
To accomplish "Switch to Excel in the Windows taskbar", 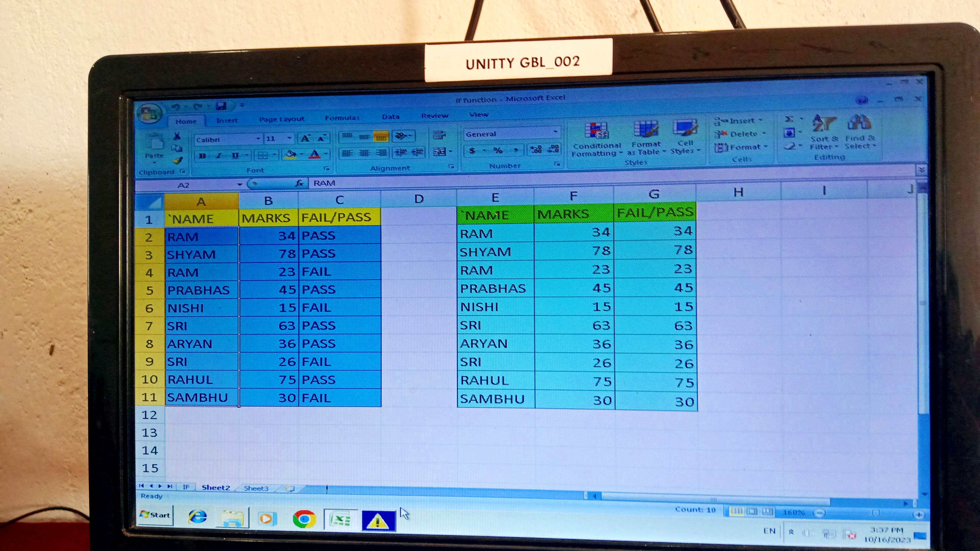I will click(x=340, y=519).
